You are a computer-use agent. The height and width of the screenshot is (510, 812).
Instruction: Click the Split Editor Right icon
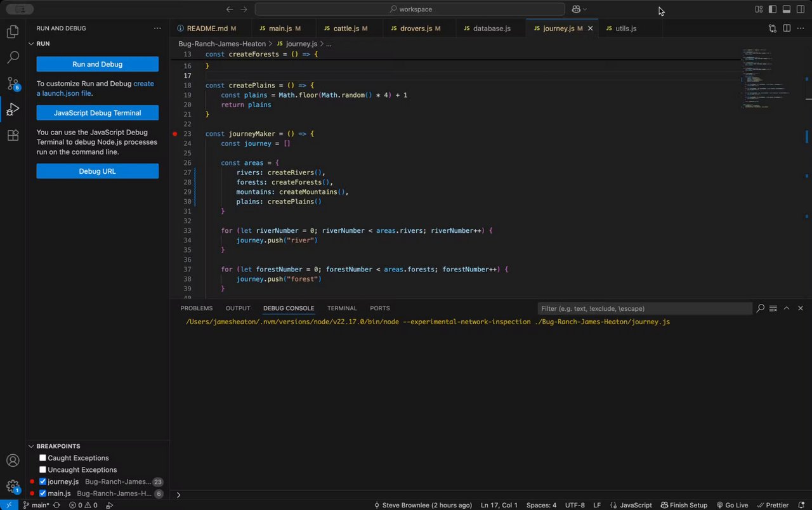click(x=787, y=29)
